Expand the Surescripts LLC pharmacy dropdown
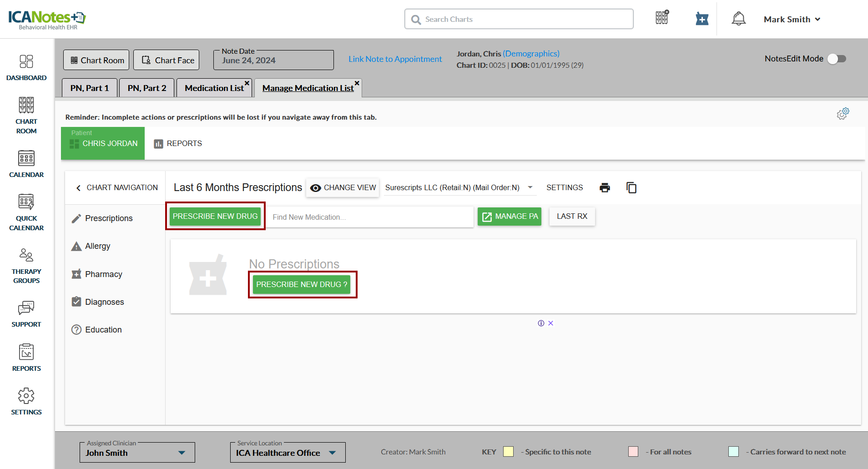This screenshot has height=469, width=868. tap(530, 187)
